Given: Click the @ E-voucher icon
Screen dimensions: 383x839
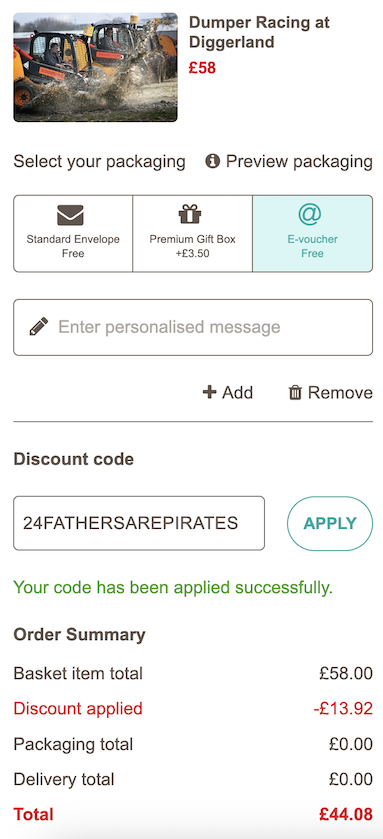Looking at the screenshot, I should (310, 214).
